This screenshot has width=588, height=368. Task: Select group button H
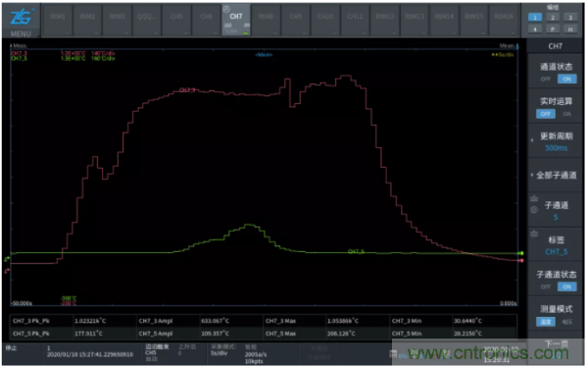(x=570, y=28)
